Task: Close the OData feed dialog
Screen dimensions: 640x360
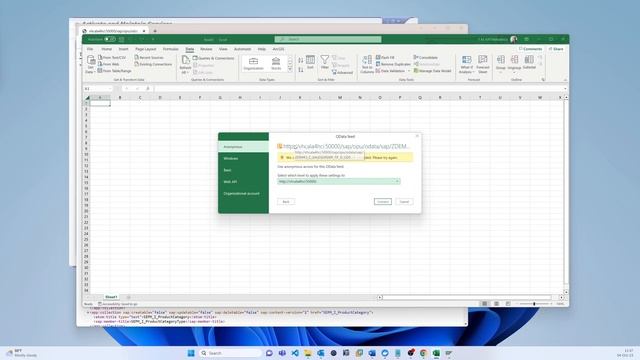Action: click(417, 136)
